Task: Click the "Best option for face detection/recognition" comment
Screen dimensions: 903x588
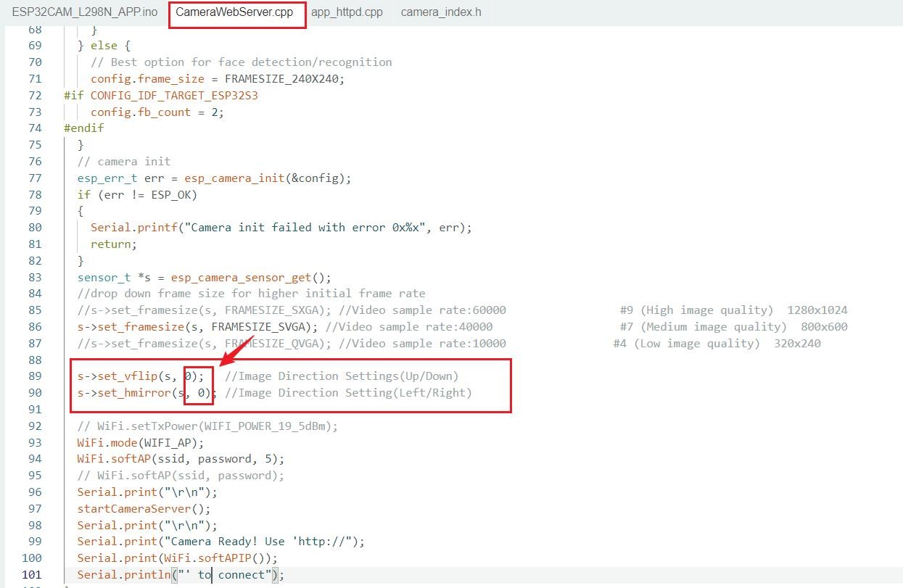Action: (242, 62)
